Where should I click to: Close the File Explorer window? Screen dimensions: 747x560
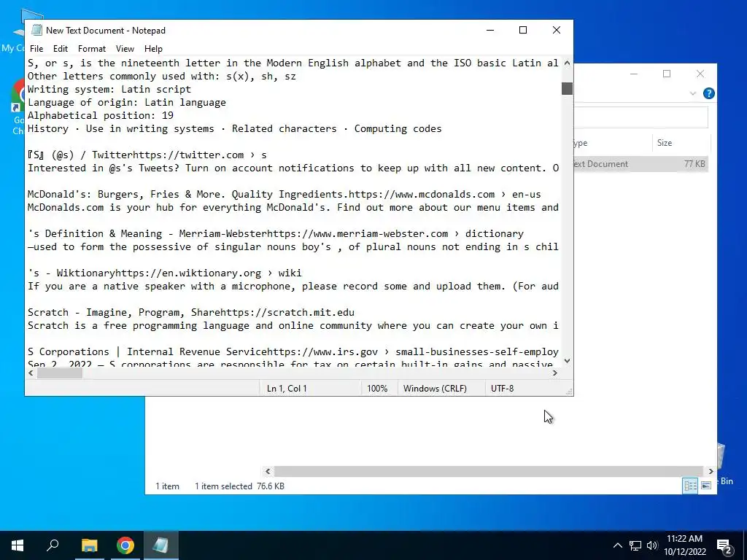(700, 74)
